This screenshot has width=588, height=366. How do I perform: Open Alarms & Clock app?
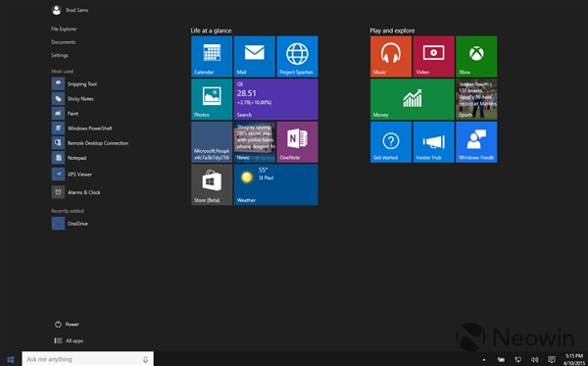(76, 192)
